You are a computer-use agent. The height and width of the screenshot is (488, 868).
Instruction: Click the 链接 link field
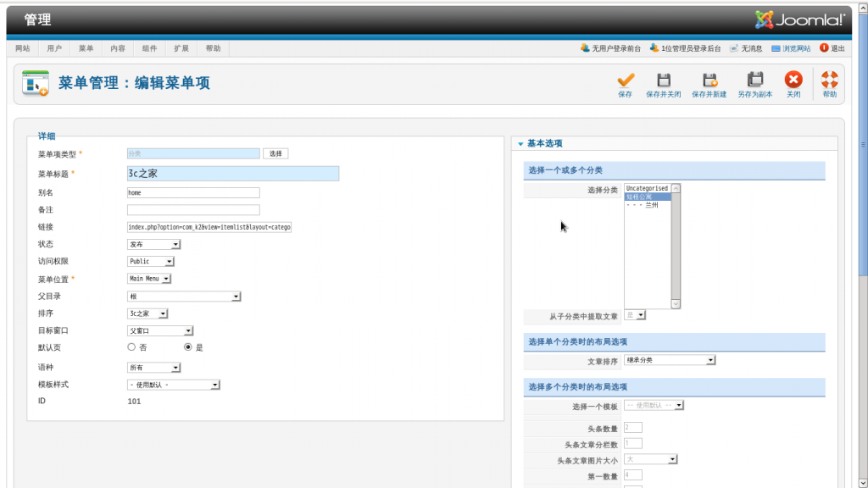pyautogui.click(x=209, y=227)
